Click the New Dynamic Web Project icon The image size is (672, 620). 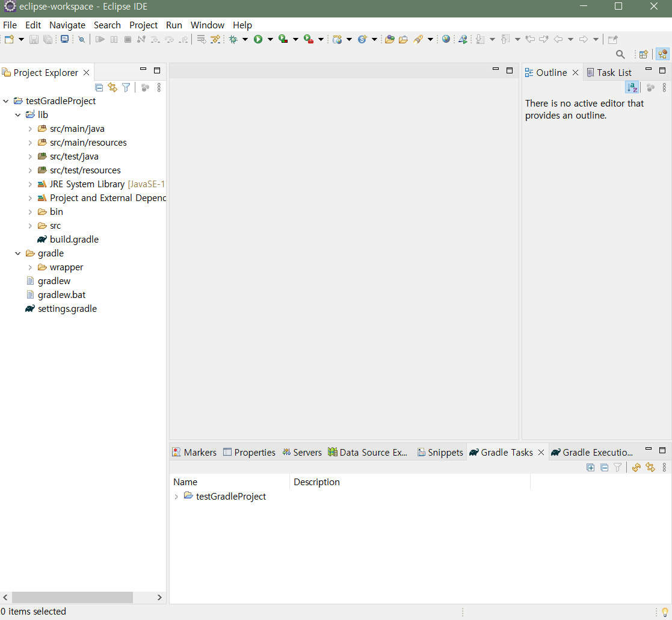click(338, 40)
